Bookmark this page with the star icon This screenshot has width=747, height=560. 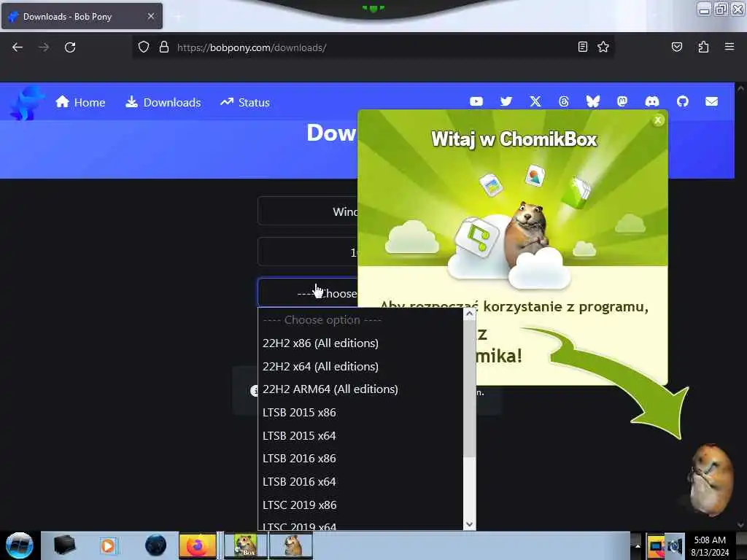(603, 47)
